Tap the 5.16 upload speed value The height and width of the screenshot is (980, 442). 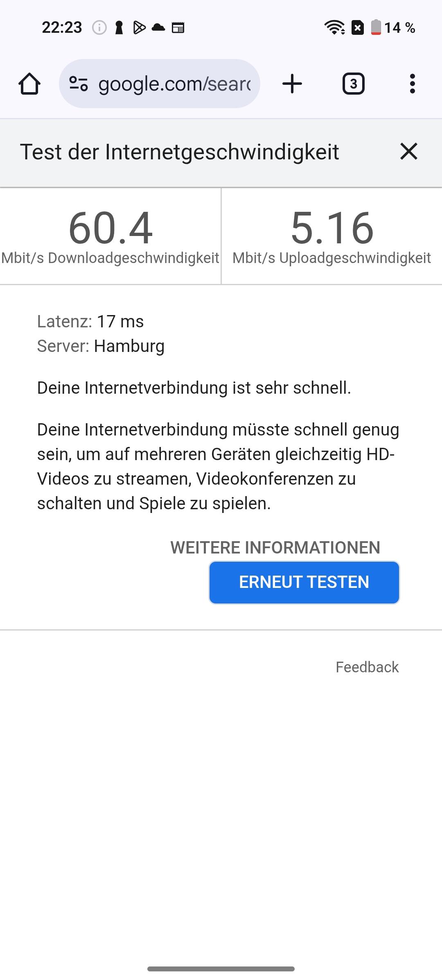click(332, 228)
